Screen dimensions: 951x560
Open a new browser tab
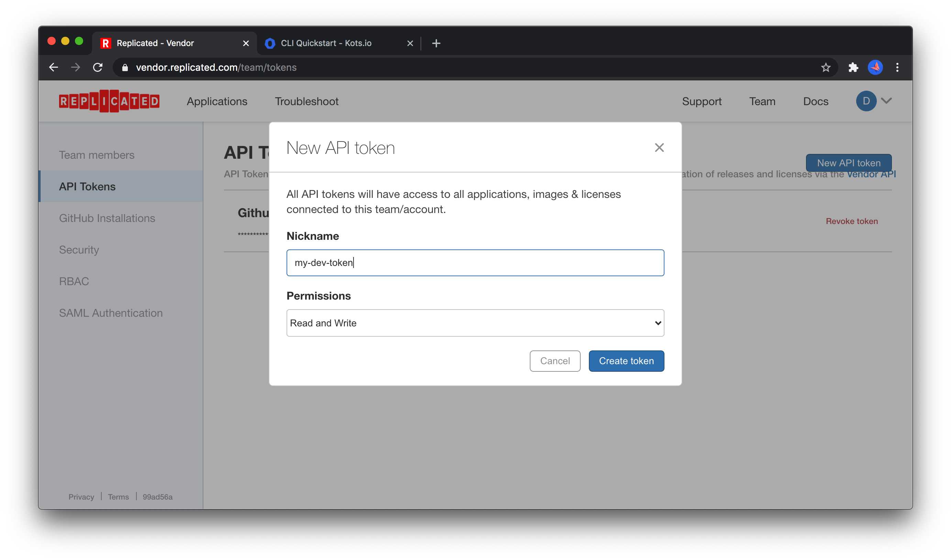[x=436, y=43]
